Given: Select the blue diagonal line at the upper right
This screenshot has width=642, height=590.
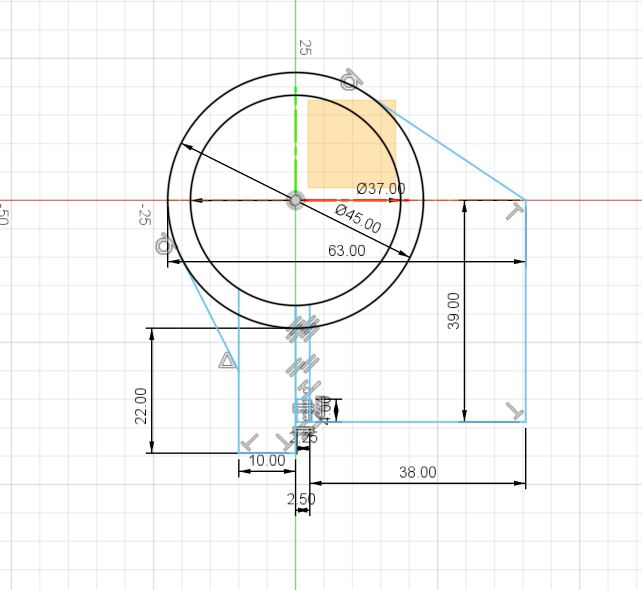Looking at the screenshot, I should click(453, 150).
